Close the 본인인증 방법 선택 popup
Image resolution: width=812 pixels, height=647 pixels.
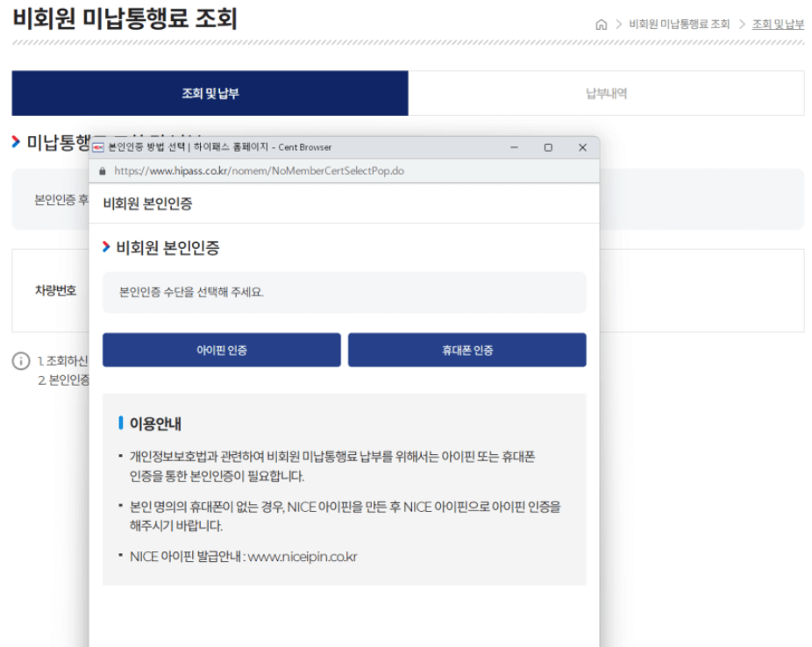pos(582,147)
